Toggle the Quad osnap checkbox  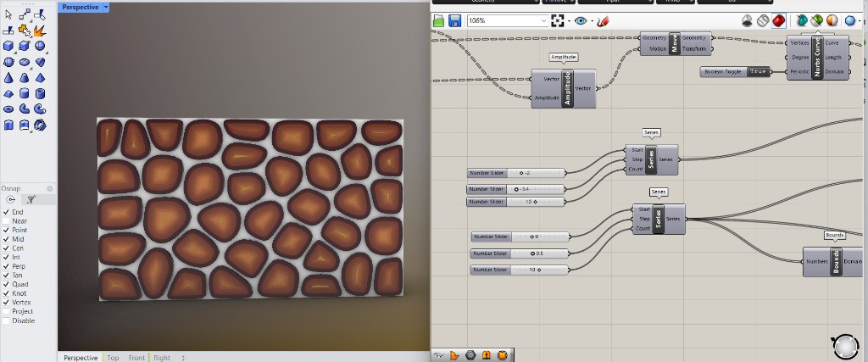6,284
